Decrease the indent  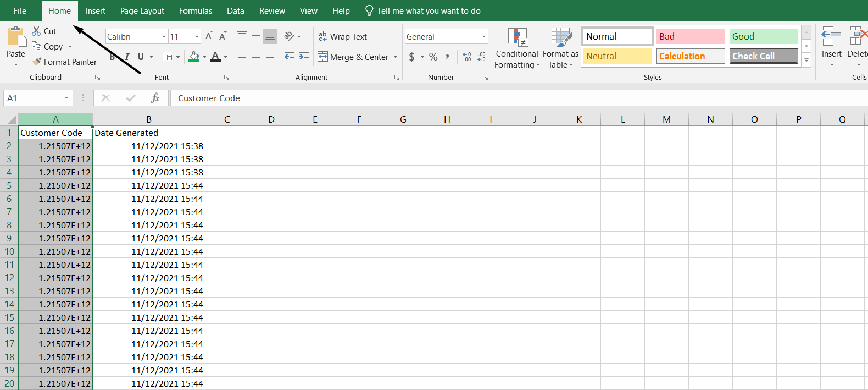290,57
